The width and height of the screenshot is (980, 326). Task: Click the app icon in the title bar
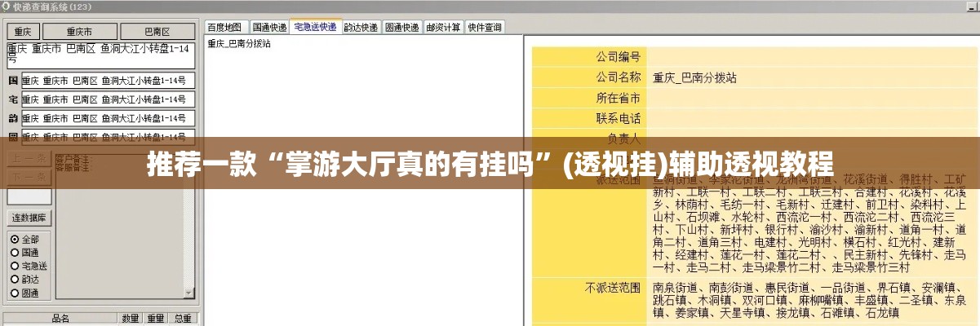tap(7, 6)
